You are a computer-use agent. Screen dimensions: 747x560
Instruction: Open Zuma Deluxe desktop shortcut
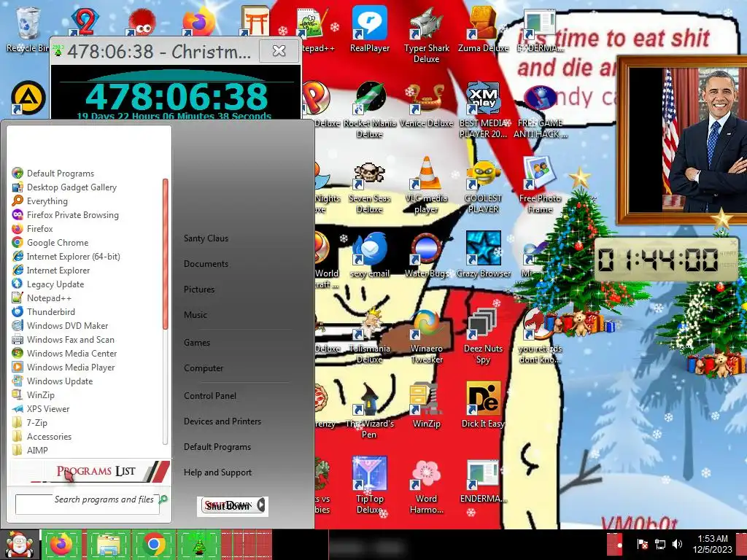483,28
